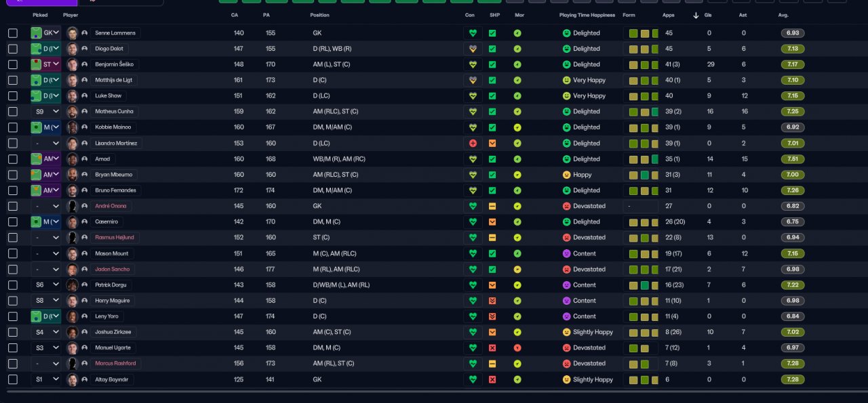Check the box for Altay Bayındır

(13, 379)
